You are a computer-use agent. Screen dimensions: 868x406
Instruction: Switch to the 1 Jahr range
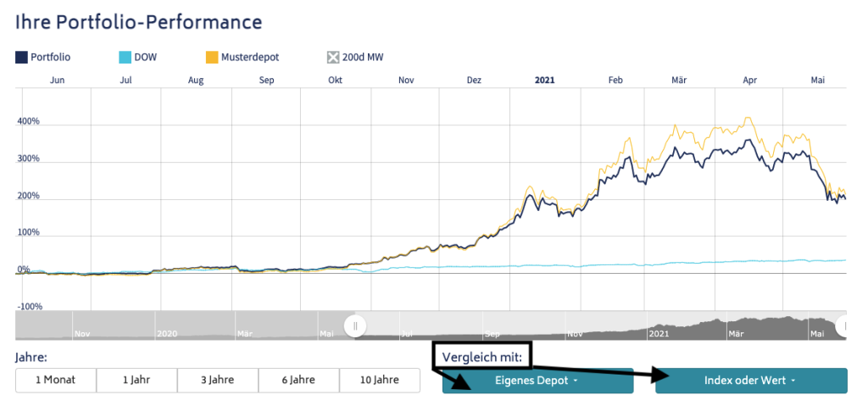[136, 381]
